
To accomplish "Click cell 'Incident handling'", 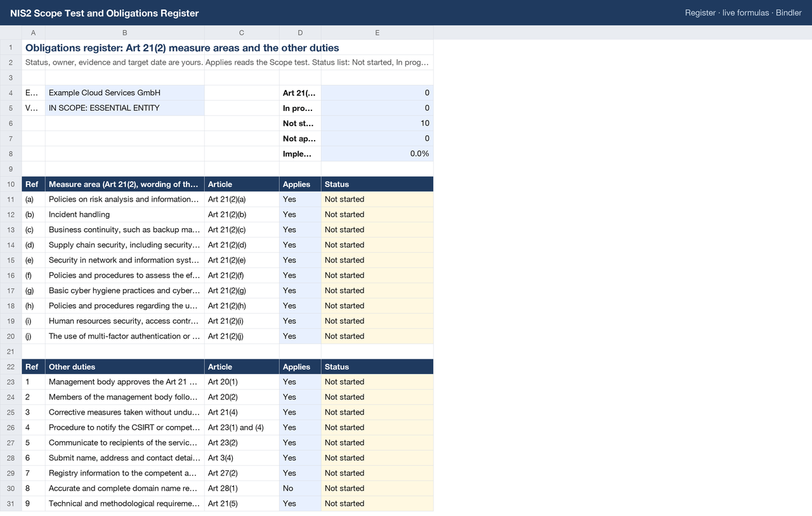I will point(124,215).
